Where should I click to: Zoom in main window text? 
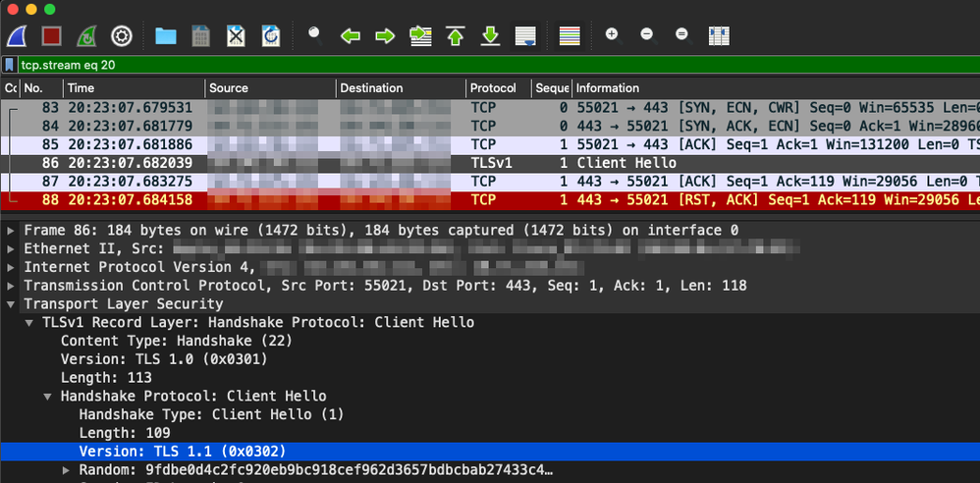click(612, 35)
